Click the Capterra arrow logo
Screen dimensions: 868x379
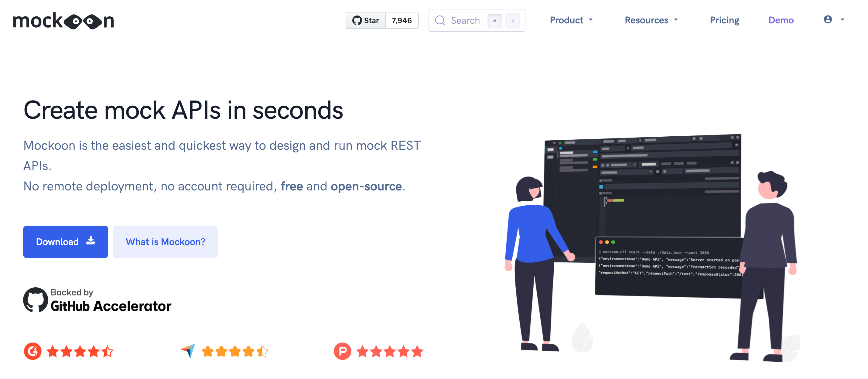(x=188, y=351)
